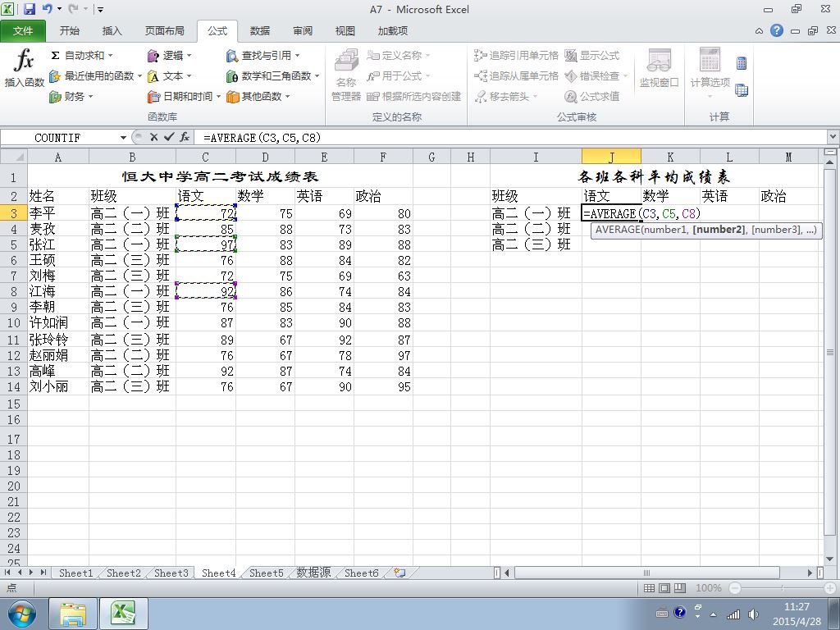Switch to the 页面布局 (Page Layout) tab
The image size is (840, 630).
(x=164, y=31)
